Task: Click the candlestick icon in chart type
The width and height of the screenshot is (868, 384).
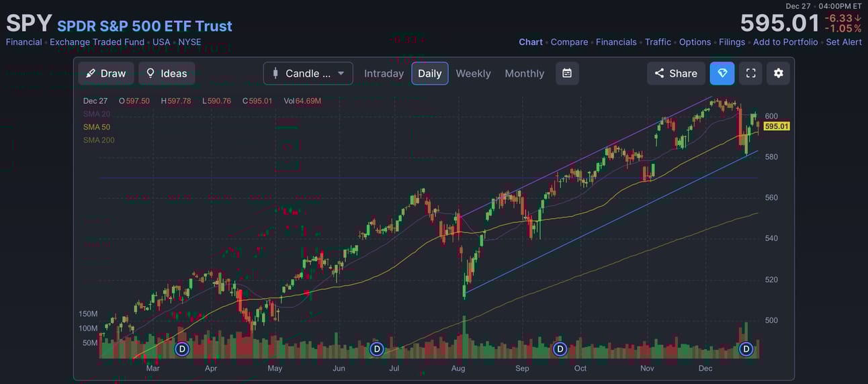Action: coord(275,73)
